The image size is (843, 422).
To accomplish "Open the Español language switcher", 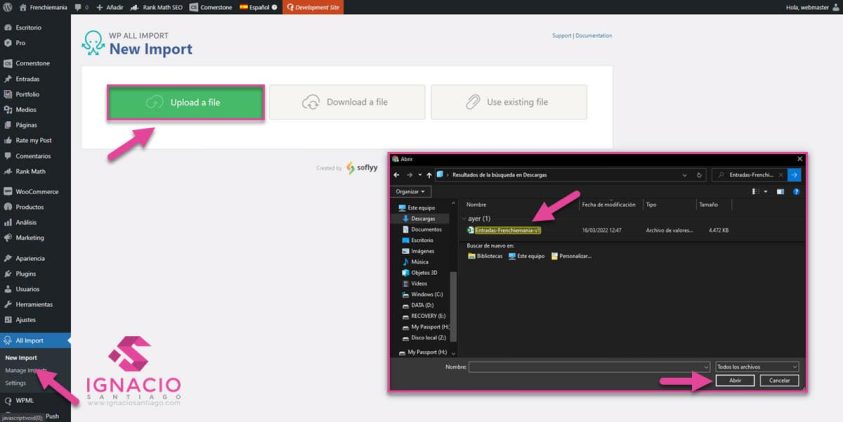I will (259, 8).
